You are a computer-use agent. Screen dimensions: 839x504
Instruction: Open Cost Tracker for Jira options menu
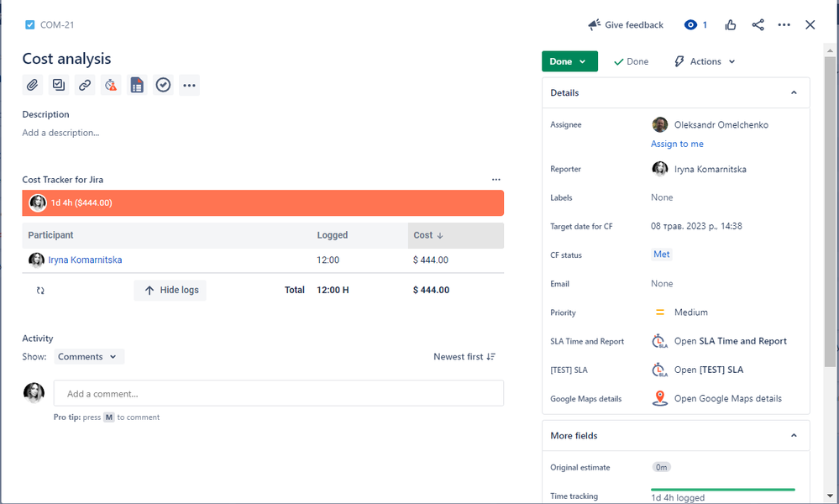pyautogui.click(x=496, y=180)
